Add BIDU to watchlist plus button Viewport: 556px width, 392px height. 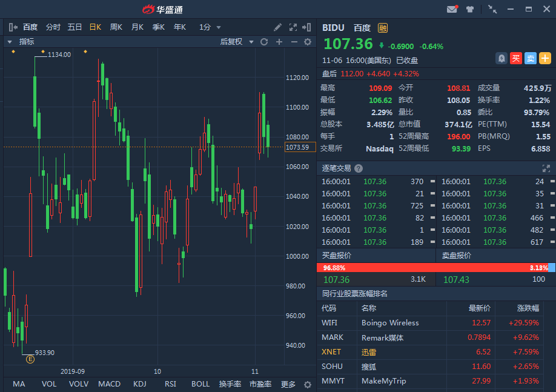(x=545, y=58)
